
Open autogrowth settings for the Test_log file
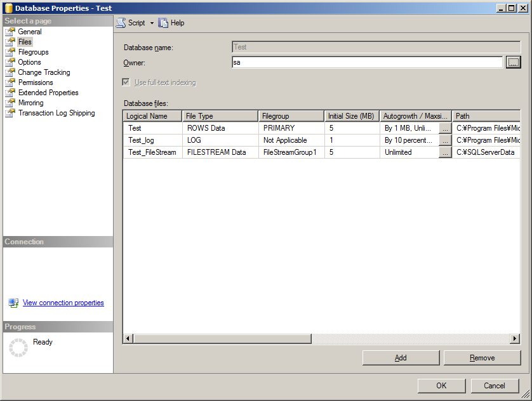coord(445,140)
